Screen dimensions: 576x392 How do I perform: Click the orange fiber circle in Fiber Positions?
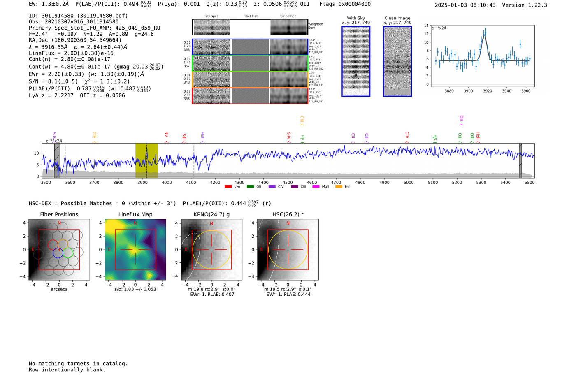pos(63,244)
